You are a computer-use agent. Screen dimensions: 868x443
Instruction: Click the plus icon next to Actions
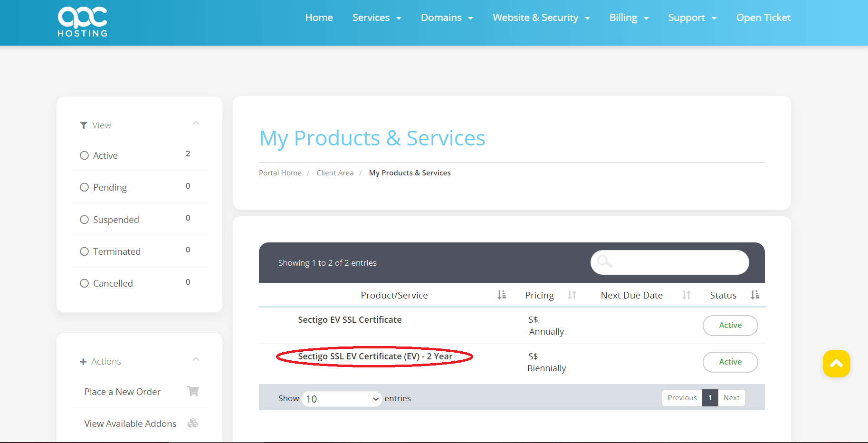pyautogui.click(x=83, y=362)
